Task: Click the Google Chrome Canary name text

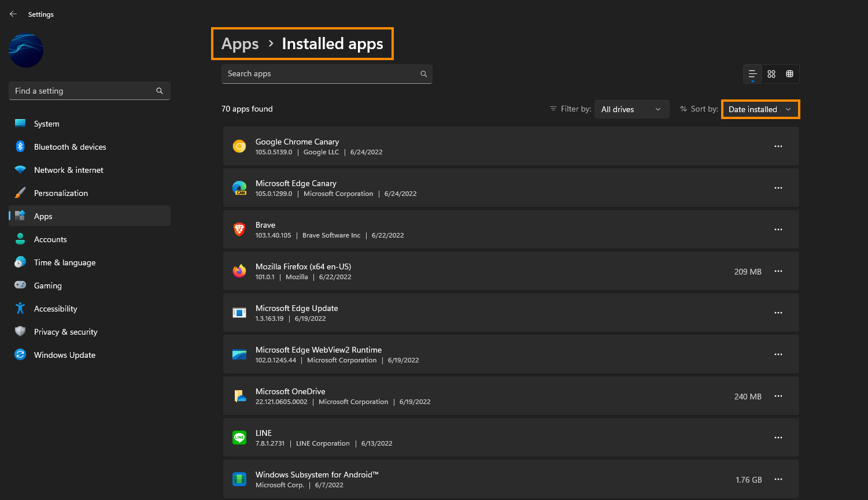Action: 297,142
